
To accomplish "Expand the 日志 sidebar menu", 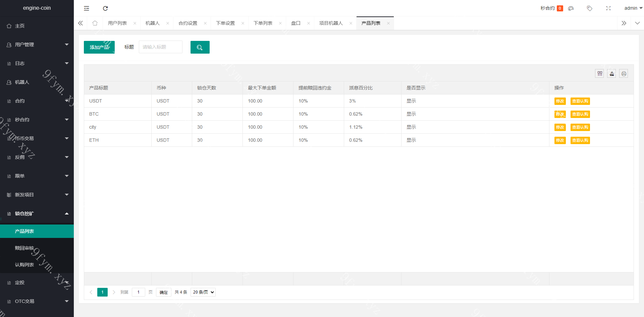I will click(37, 63).
